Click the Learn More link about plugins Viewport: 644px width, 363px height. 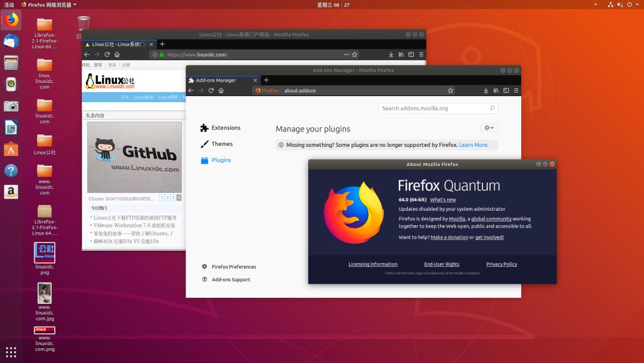click(473, 144)
